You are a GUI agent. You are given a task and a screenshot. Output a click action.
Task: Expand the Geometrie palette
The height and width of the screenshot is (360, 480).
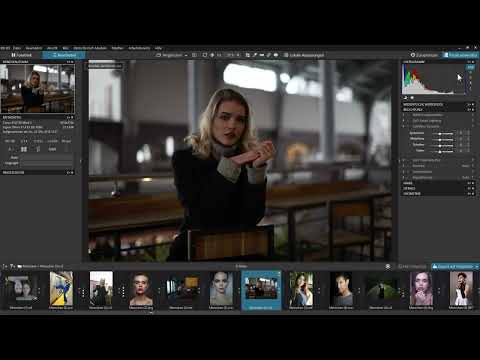pos(438,193)
